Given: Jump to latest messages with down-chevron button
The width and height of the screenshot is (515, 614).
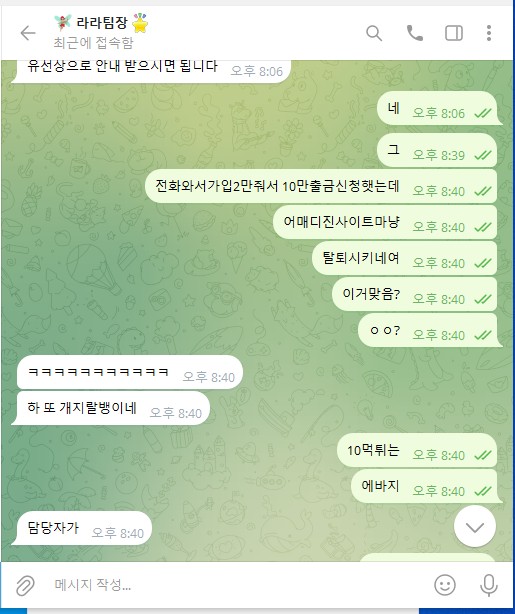Looking at the screenshot, I should point(475,526).
